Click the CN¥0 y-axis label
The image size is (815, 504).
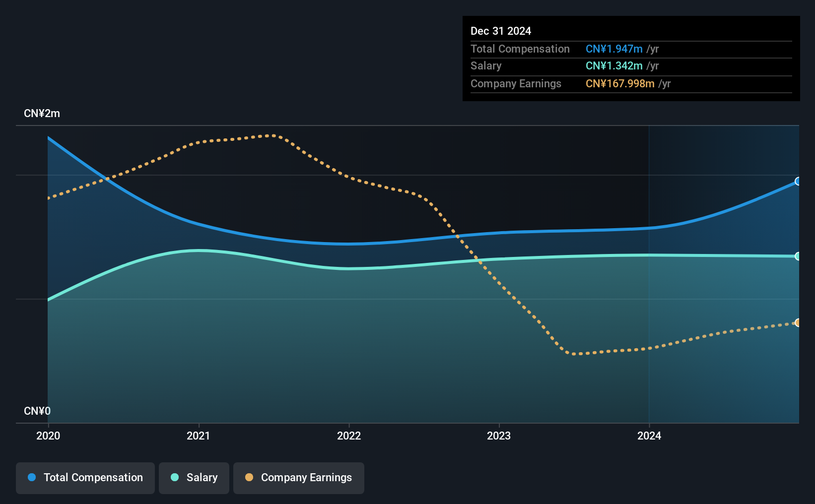37,411
